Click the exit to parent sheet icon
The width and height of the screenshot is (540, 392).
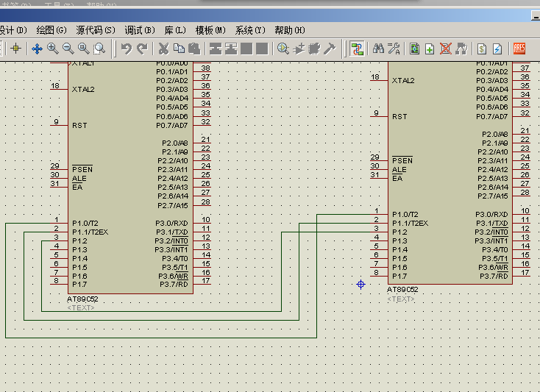461,49
